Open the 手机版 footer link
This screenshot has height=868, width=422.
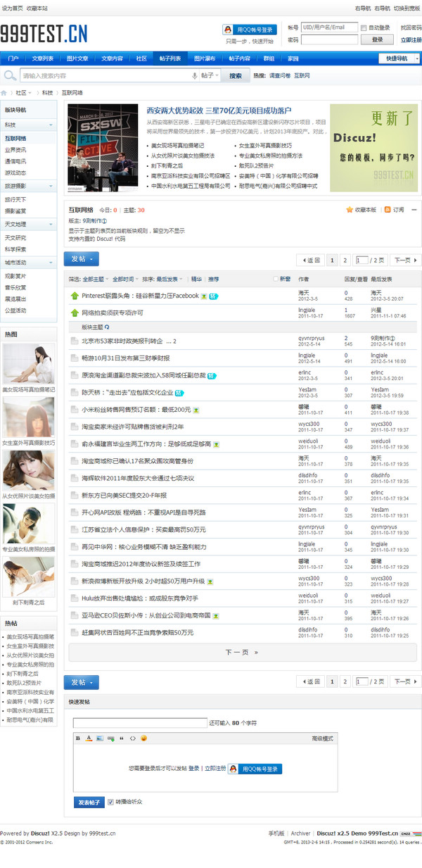click(276, 833)
